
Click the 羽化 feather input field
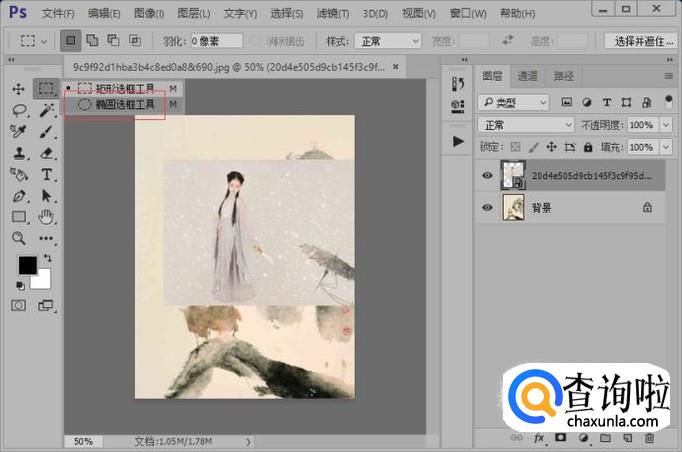click(x=217, y=41)
